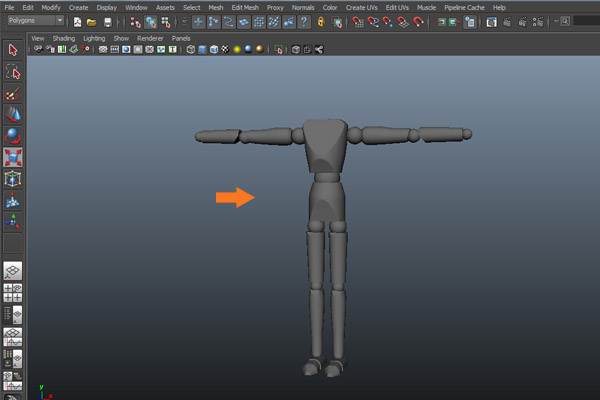Click Pipeline Cache in the menu bar
Screen dimensions: 600x400
(464, 7)
